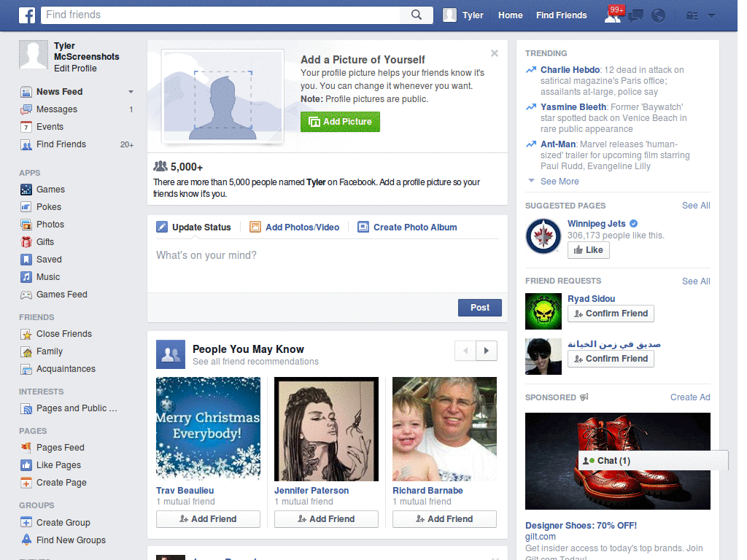Viewport: 747px width, 560px height.
Task: Click See All suggested pages
Action: pos(695,206)
